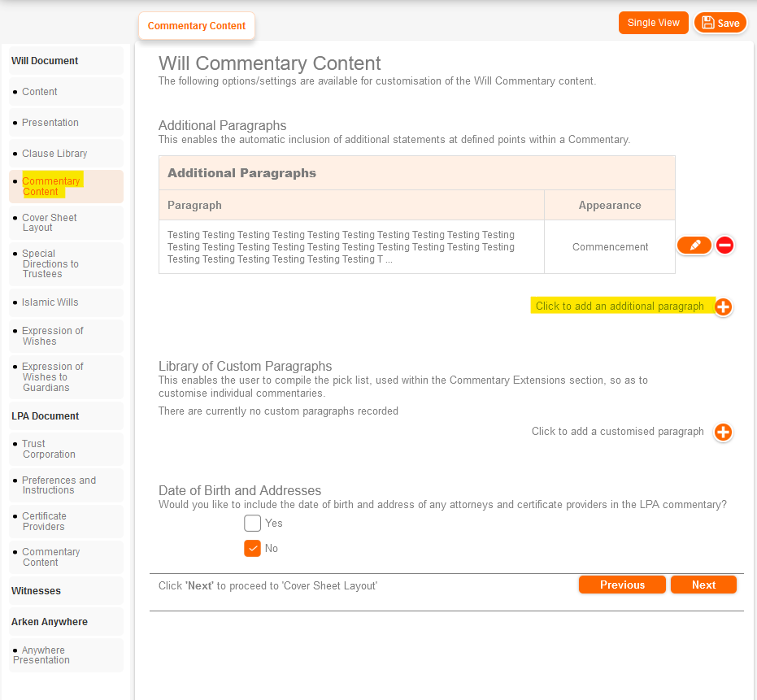
Task: Expand the LPA Document section header
Action: click(x=46, y=416)
